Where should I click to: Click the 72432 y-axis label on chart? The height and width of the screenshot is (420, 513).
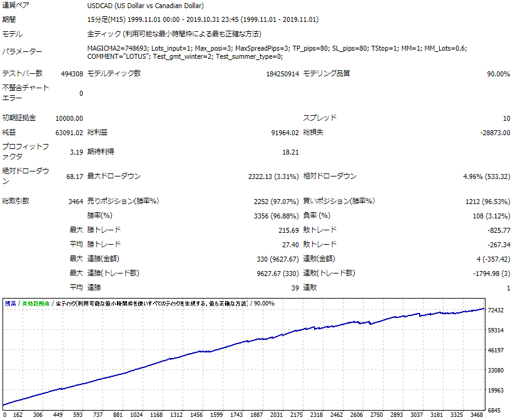coord(495,310)
